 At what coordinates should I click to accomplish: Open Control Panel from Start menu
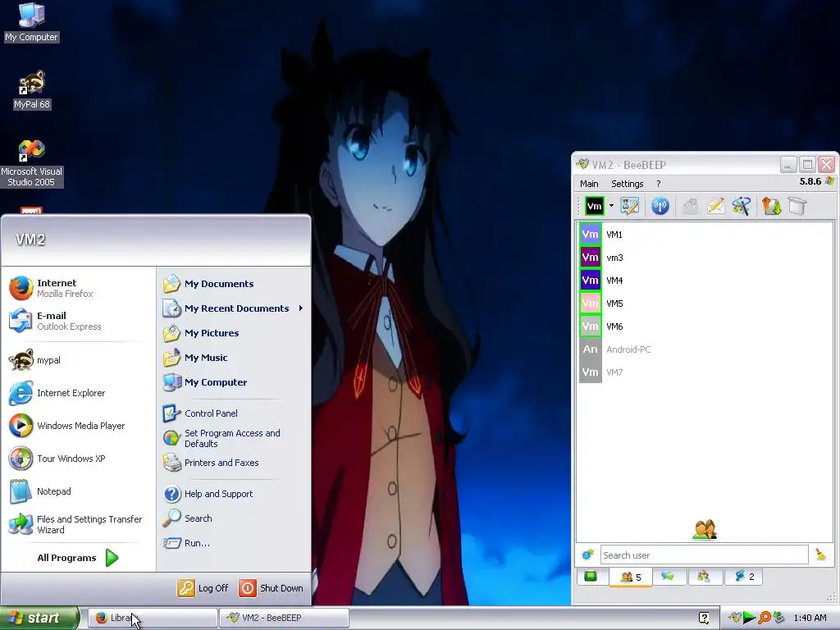point(234,413)
